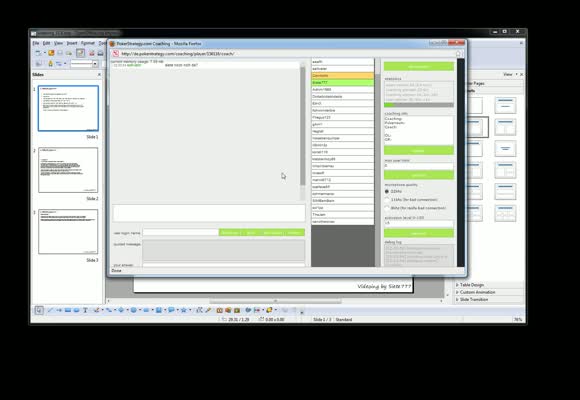Open the Edit menu

pos(46,43)
